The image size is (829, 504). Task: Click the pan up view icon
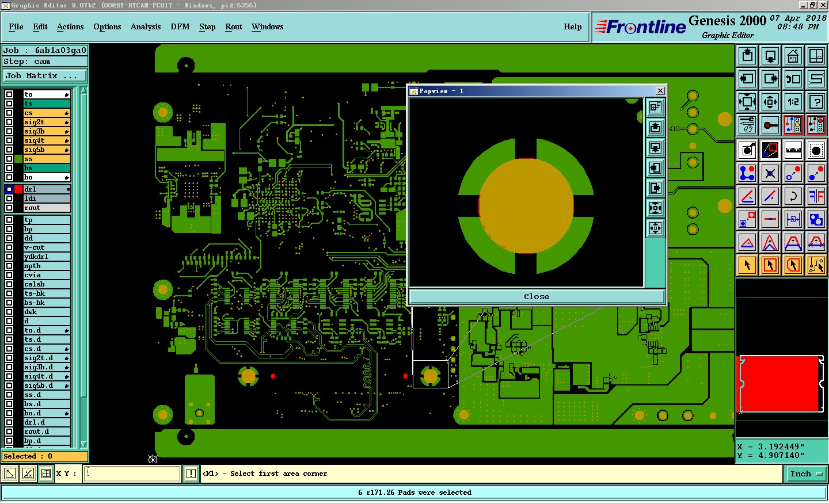tap(747, 56)
